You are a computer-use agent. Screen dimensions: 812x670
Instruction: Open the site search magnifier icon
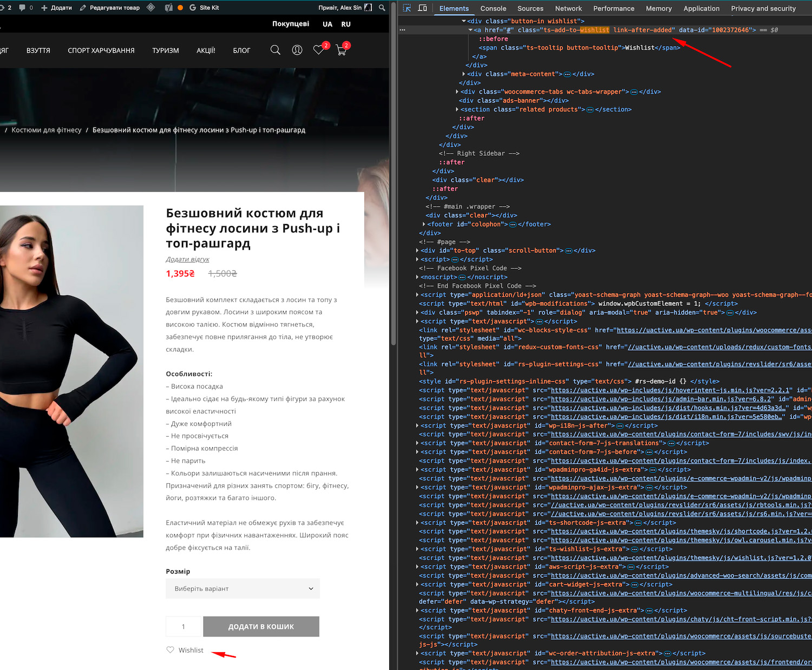pyautogui.click(x=275, y=50)
